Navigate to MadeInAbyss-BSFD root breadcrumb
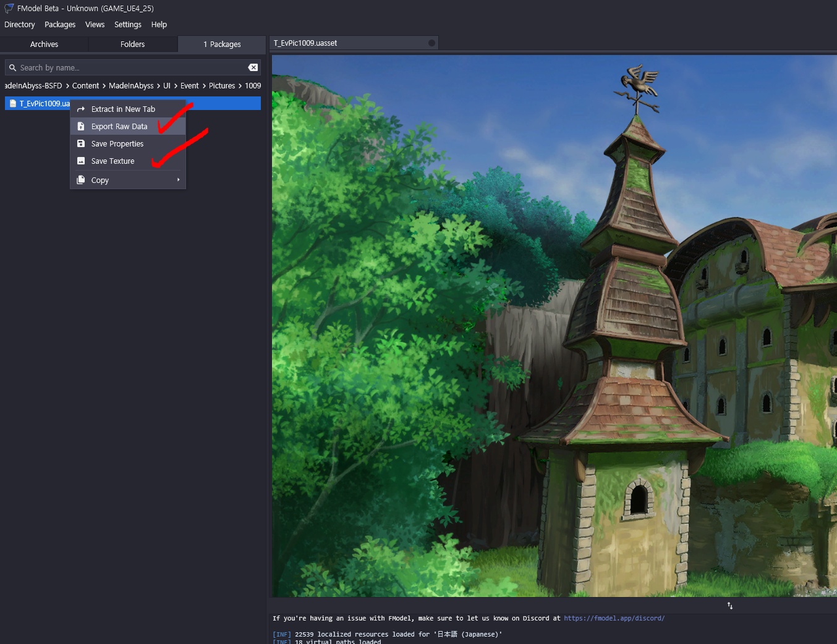This screenshot has height=644, width=837. point(33,86)
